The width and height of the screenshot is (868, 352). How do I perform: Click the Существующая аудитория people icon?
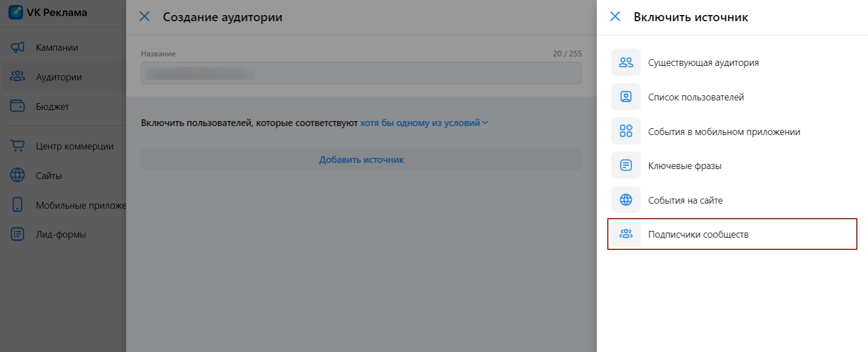coord(626,62)
